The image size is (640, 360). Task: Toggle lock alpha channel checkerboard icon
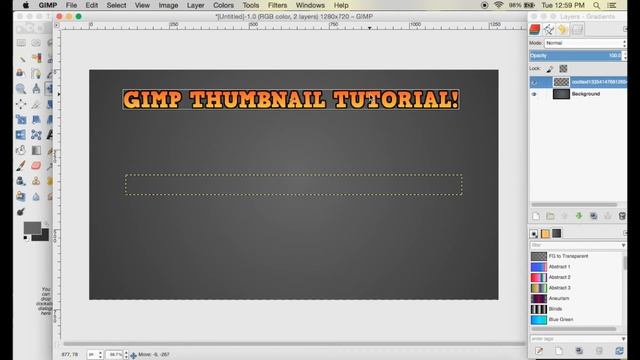click(x=563, y=69)
